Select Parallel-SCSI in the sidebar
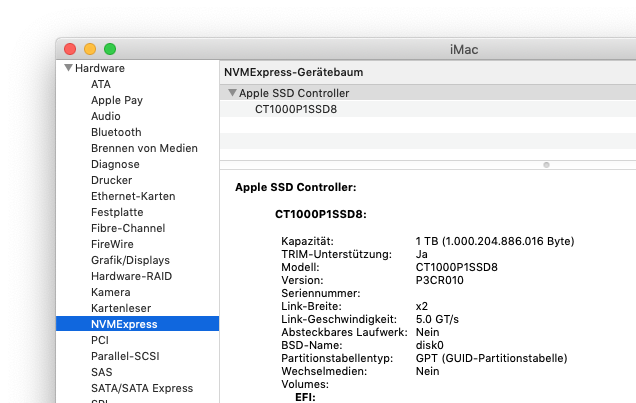Image resolution: width=636 pixels, height=403 pixels. click(x=125, y=356)
